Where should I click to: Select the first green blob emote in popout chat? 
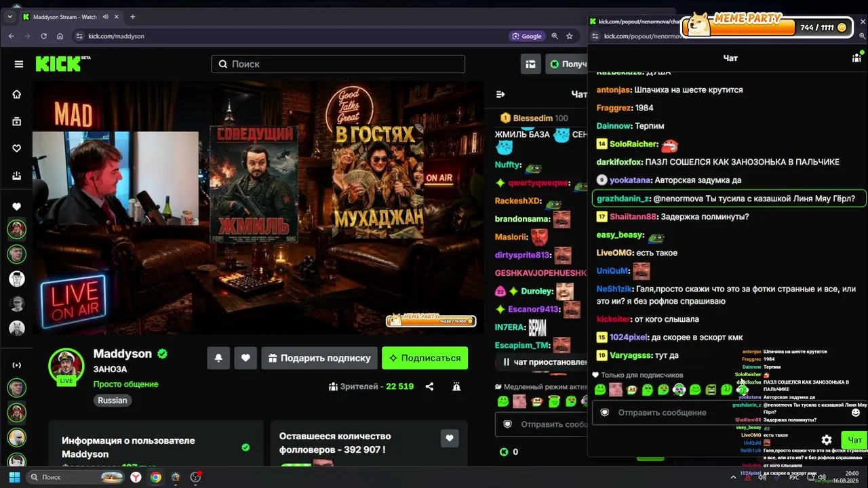coord(600,390)
